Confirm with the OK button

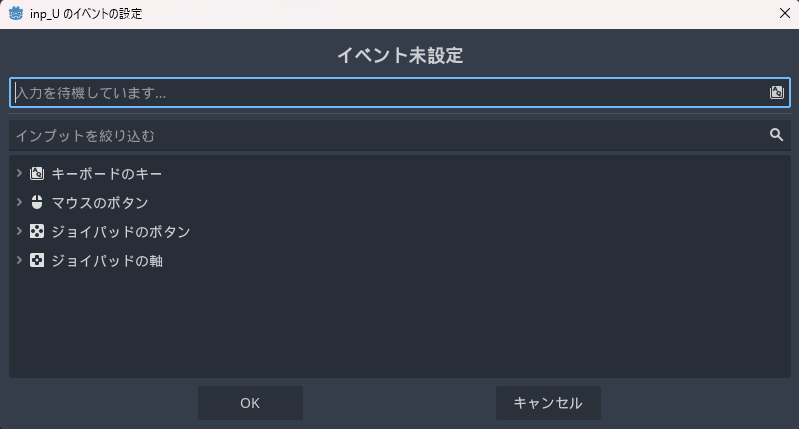pos(250,403)
